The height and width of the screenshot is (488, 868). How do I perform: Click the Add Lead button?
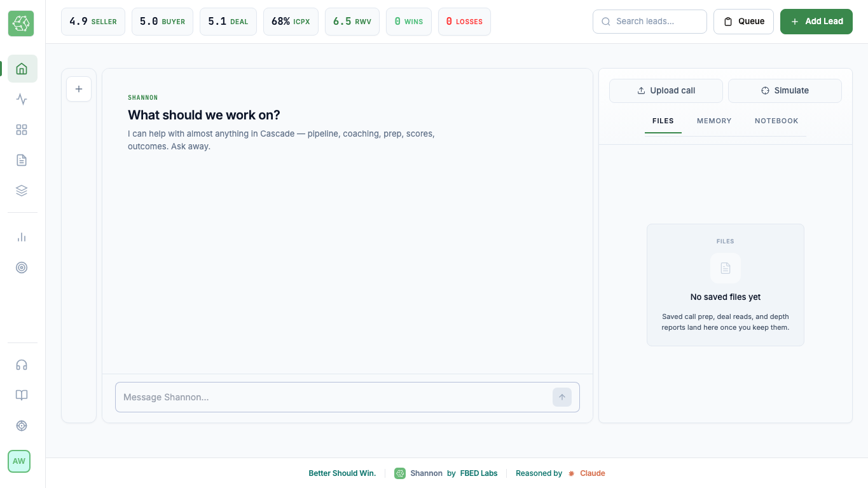(x=816, y=22)
